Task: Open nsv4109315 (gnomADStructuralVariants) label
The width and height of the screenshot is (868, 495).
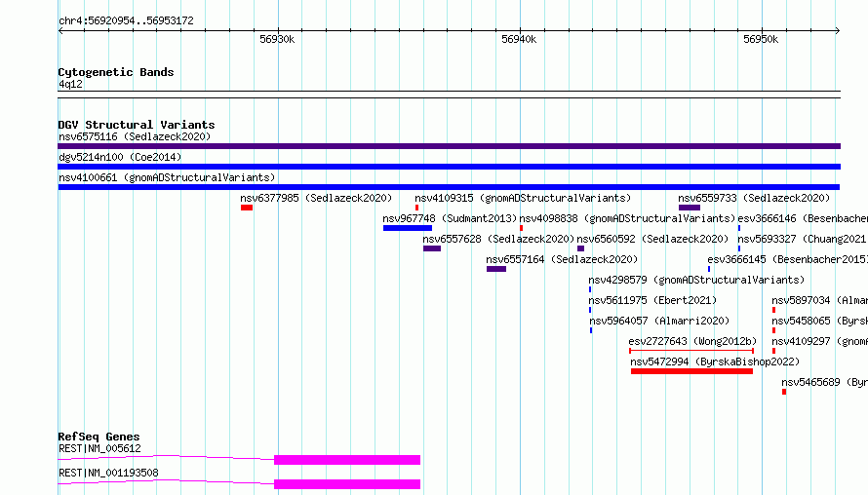Action: point(523,198)
